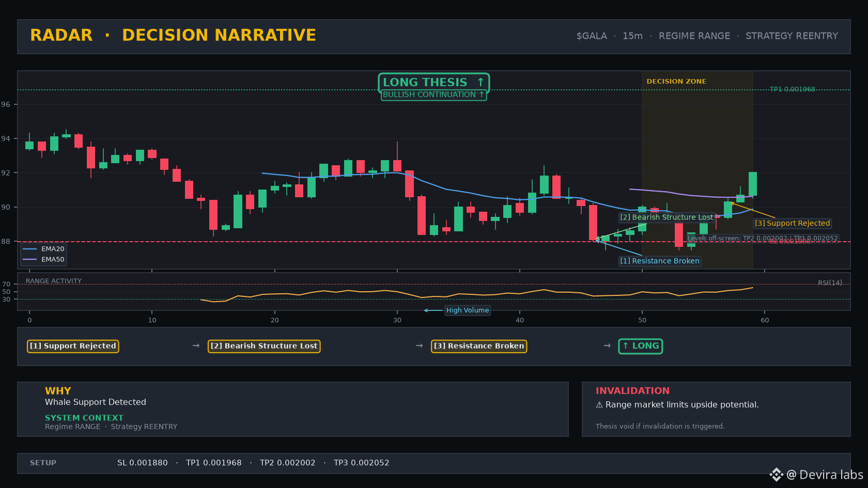Click the DECISION ZONE label
This screenshot has width=868, height=488.
[x=676, y=82]
